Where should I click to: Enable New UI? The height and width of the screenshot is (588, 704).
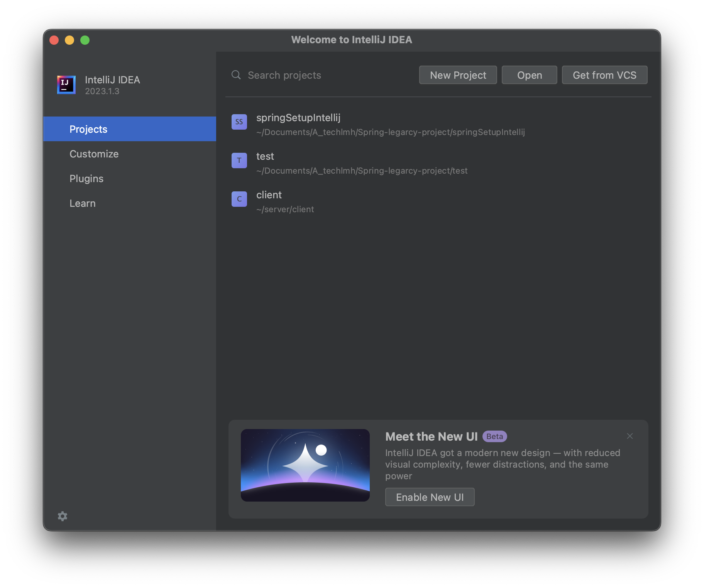pyautogui.click(x=430, y=497)
